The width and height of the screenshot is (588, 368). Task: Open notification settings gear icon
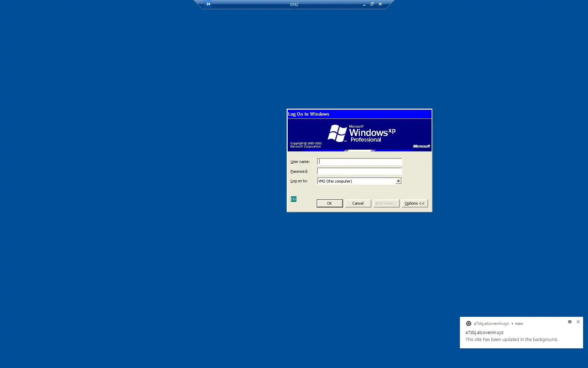click(569, 322)
